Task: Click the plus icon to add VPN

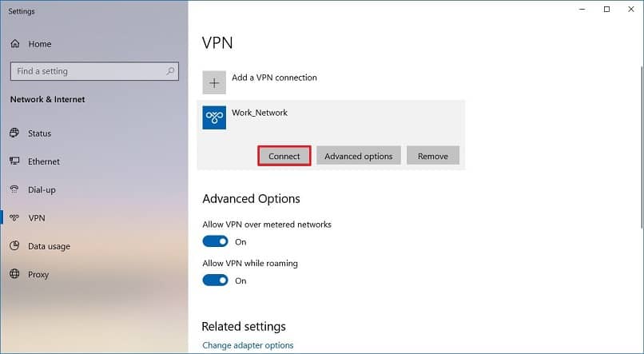Action: (x=214, y=82)
